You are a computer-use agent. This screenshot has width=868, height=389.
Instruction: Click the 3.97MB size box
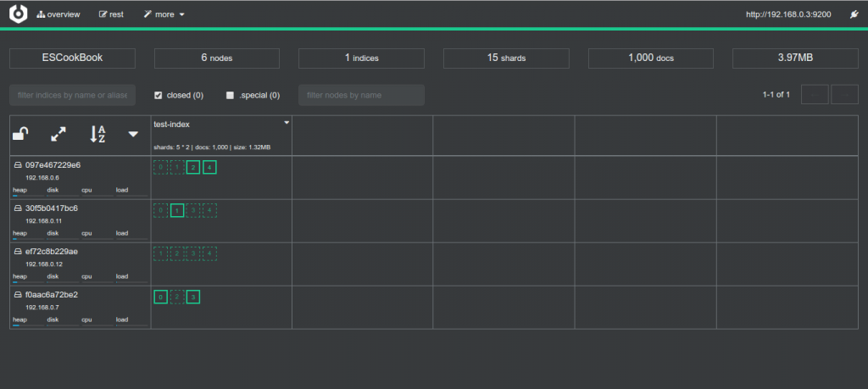point(795,58)
